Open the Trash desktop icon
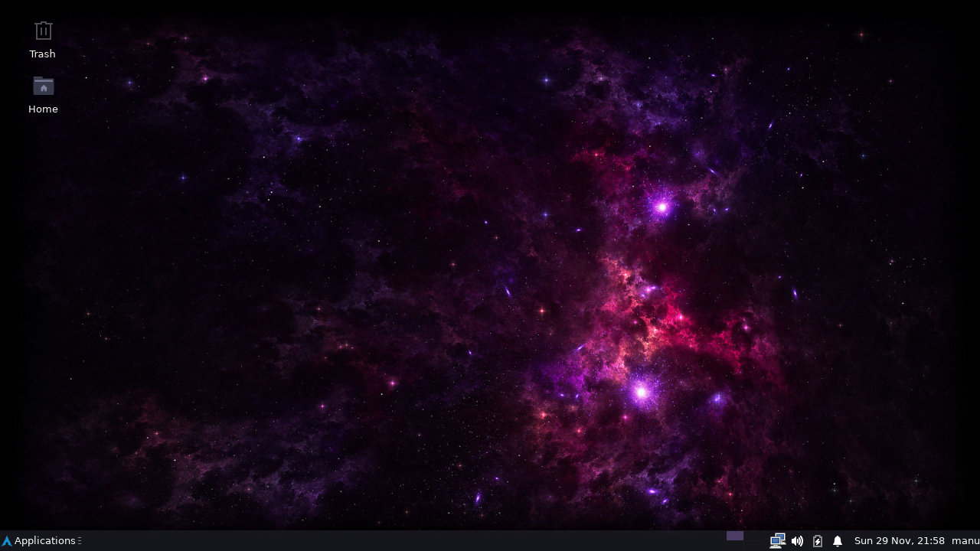The width and height of the screenshot is (980, 551). tap(43, 31)
